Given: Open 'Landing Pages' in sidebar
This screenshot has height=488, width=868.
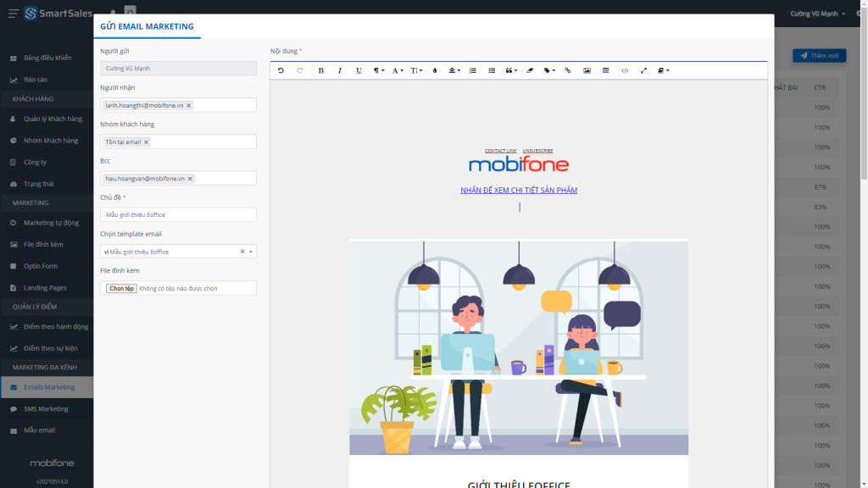Looking at the screenshot, I should tap(45, 288).
